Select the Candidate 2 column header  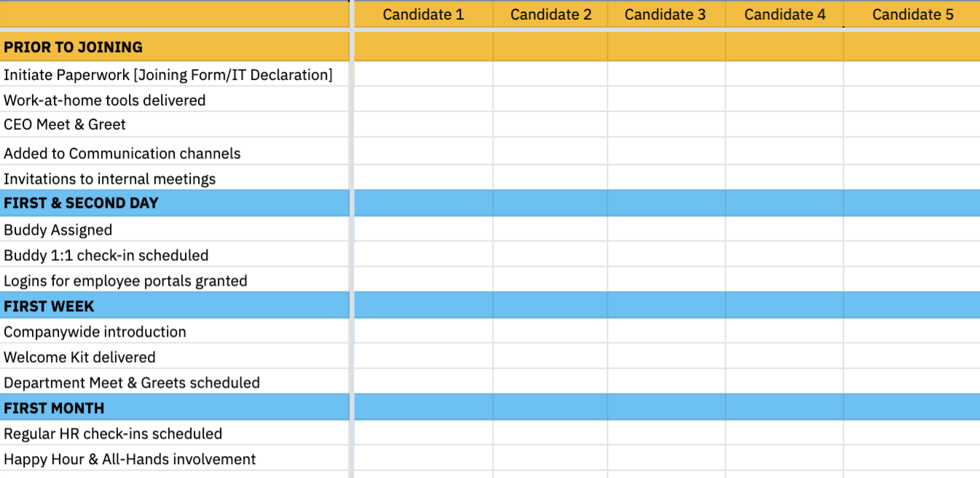[x=550, y=15]
